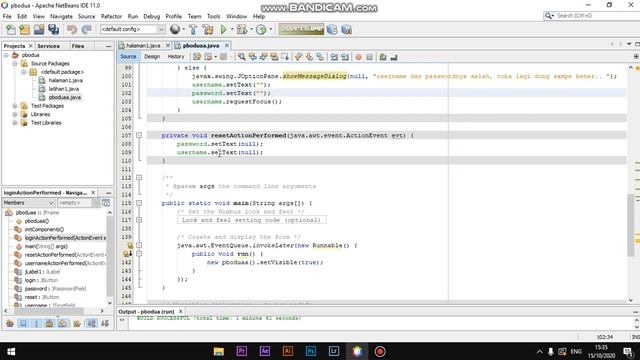Click the Toggle Bookmark editor icon

click(x=320, y=57)
